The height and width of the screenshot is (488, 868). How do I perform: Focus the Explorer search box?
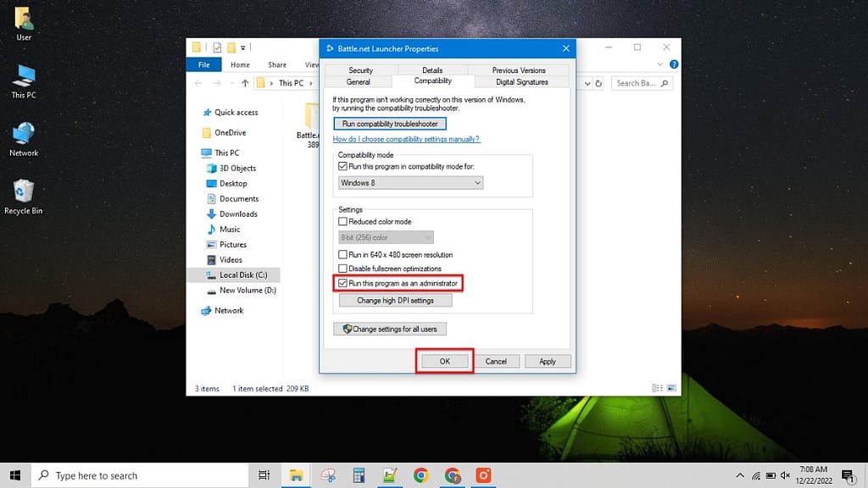642,84
